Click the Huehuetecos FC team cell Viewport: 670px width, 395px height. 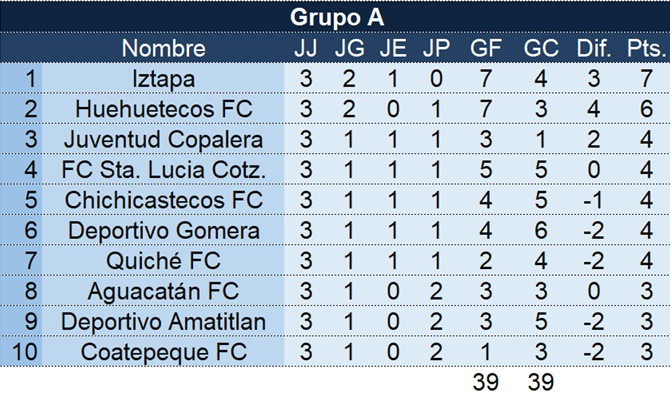(x=163, y=109)
